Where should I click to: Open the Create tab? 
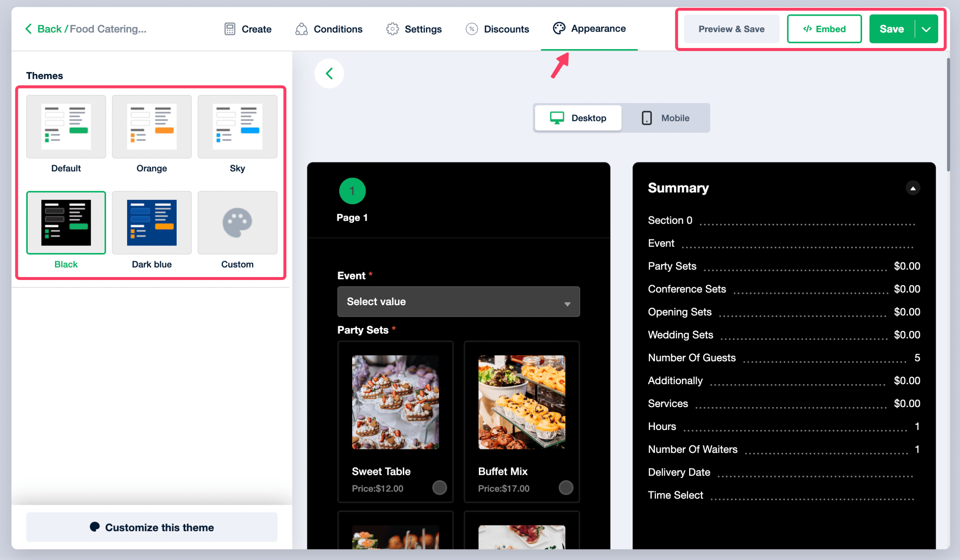coord(247,29)
